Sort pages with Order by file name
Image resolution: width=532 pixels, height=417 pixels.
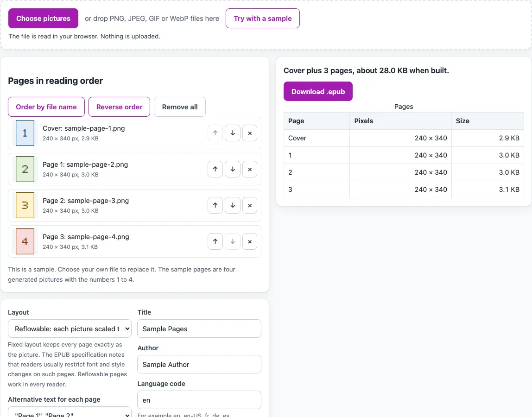point(46,107)
